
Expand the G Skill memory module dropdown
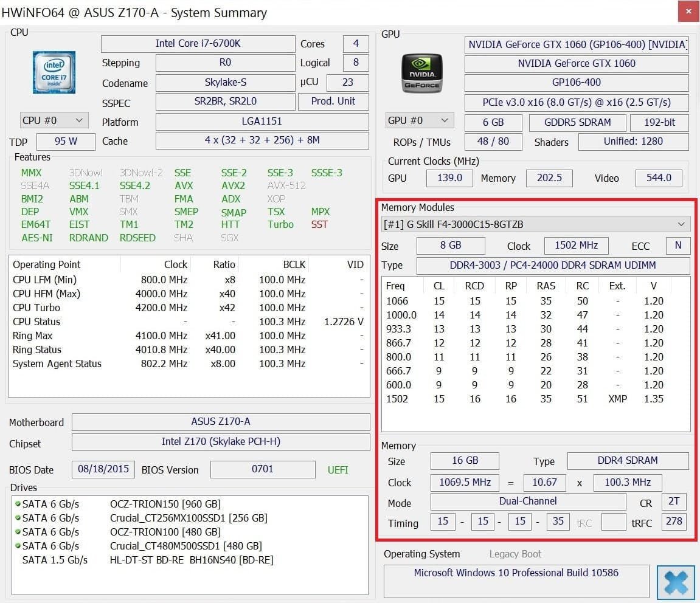(x=535, y=224)
